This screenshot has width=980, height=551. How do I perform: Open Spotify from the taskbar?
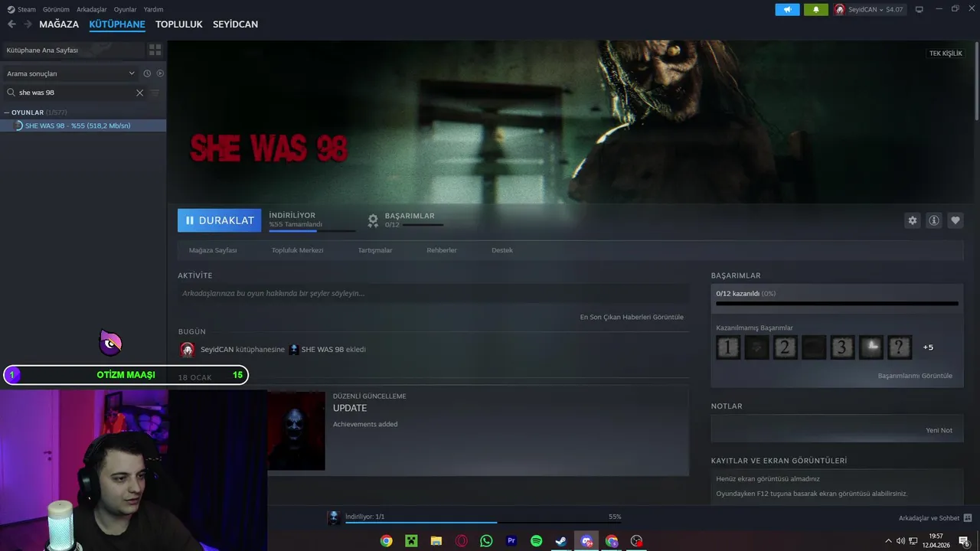[x=536, y=541]
